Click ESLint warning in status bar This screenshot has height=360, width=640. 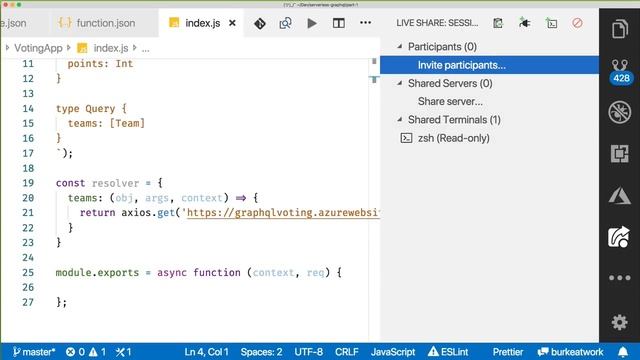(x=448, y=352)
